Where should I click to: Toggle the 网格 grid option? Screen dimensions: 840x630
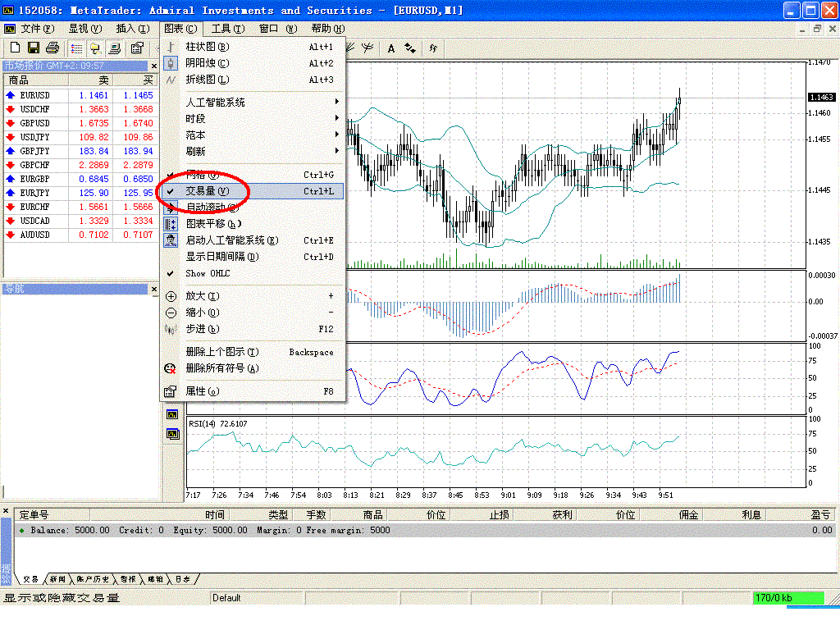click(253, 175)
